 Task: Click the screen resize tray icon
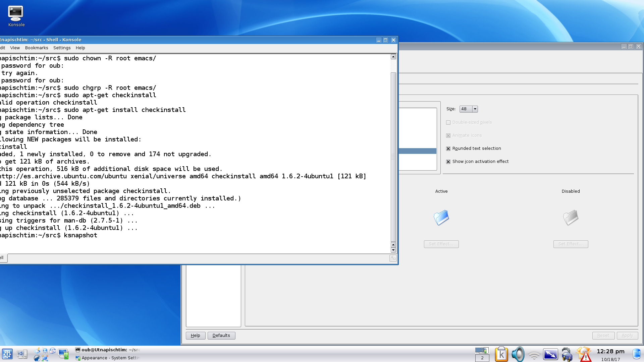point(550,354)
